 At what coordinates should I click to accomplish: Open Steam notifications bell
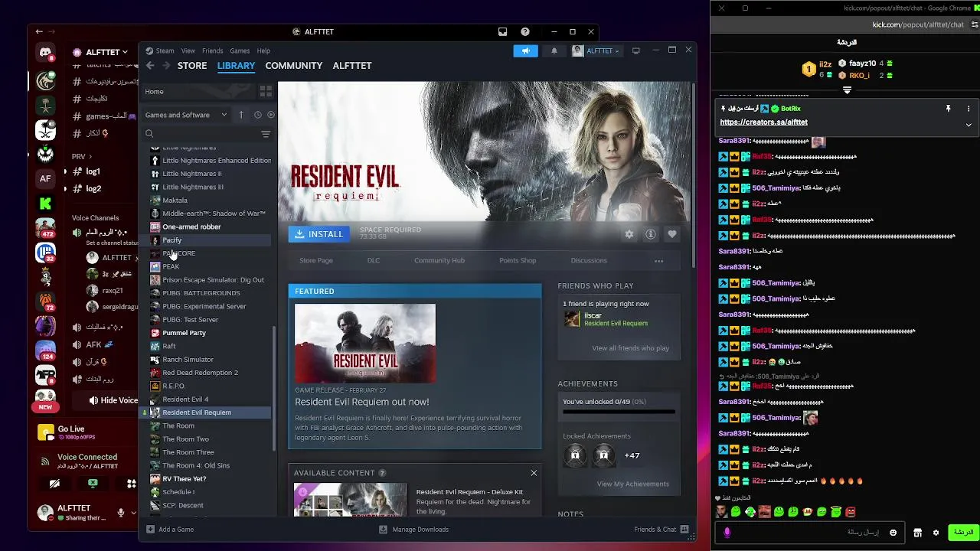pyautogui.click(x=554, y=51)
